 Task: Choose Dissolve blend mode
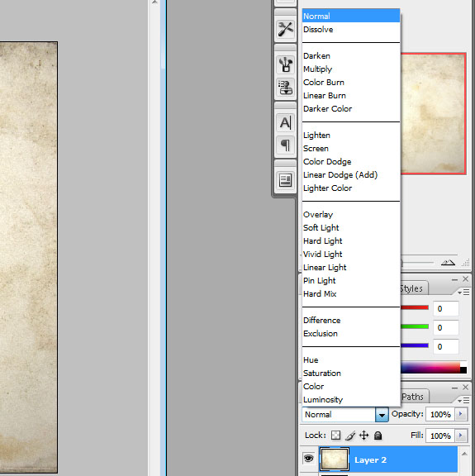(x=351, y=30)
